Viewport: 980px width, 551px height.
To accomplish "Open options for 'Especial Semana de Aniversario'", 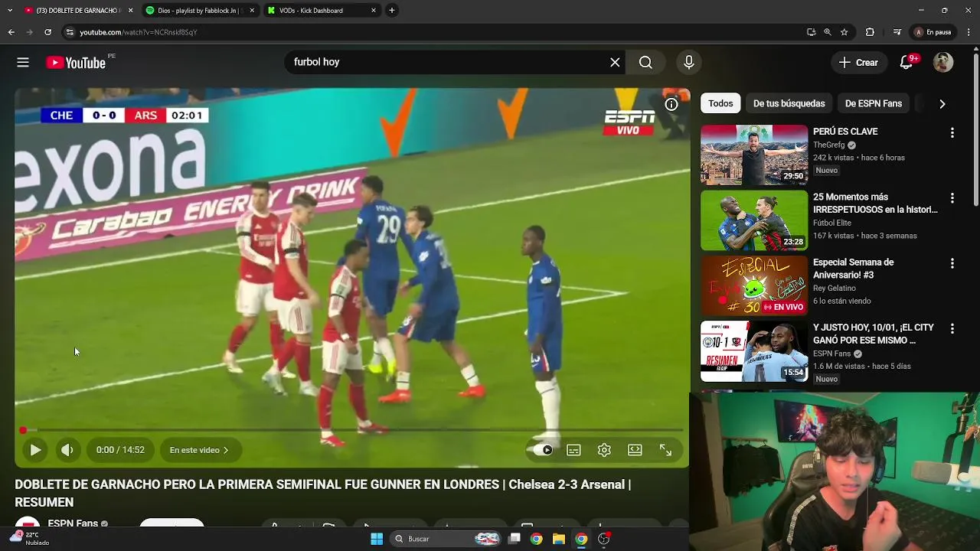I will point(952,263).
